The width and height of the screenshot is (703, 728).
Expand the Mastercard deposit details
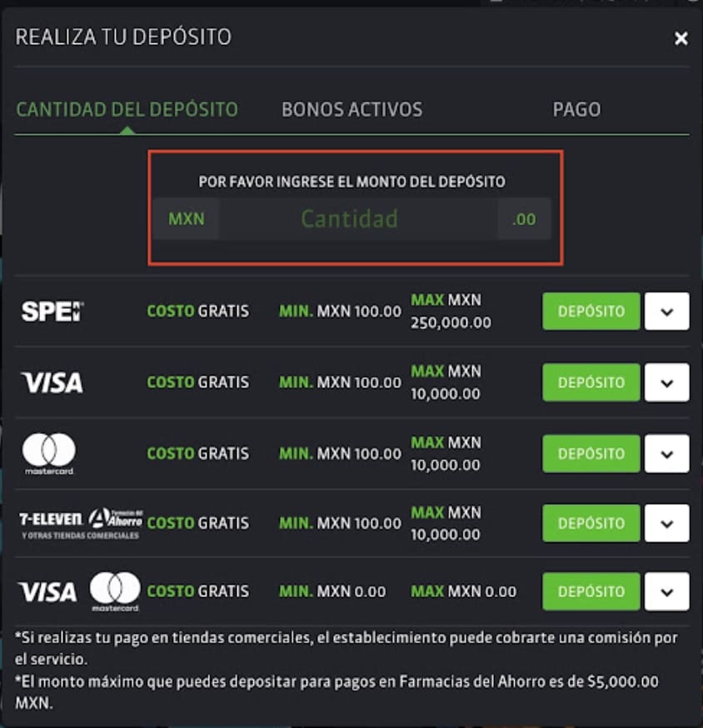pyautogui.click(x=666, y=454)
